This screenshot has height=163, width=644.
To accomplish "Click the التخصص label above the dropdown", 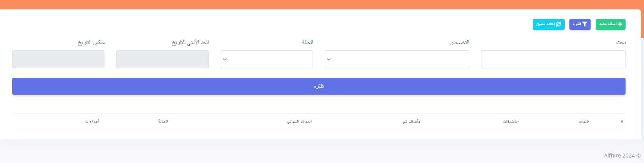I will (459, 42).
